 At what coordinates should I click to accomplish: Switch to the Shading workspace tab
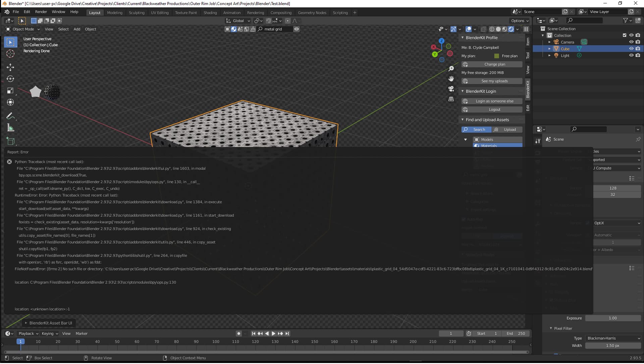(x=210, y=12)
